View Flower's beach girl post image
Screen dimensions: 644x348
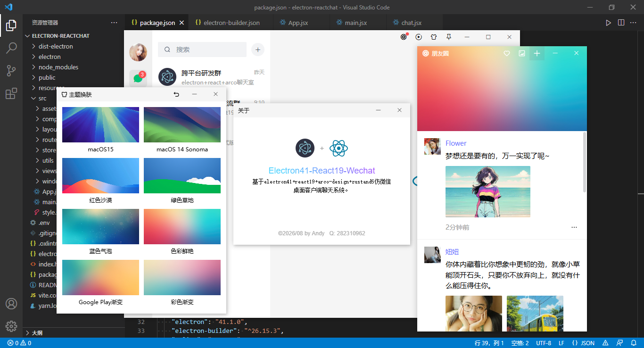488,191
